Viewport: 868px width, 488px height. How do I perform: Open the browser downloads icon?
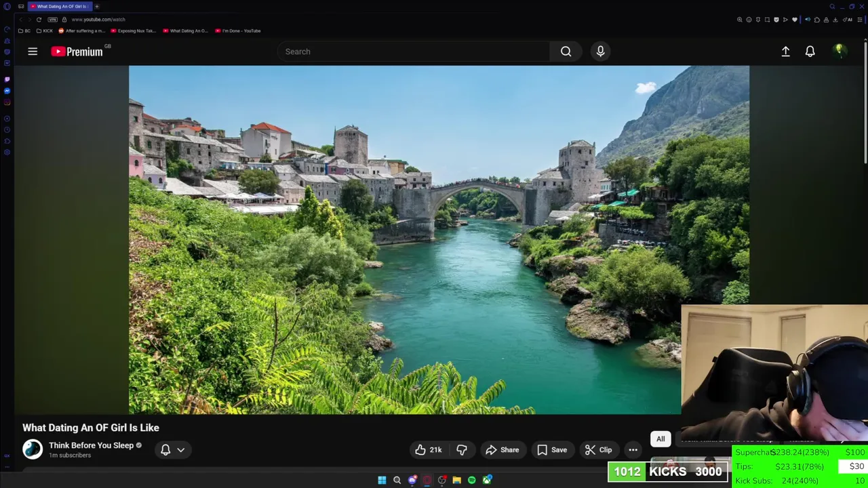(835, 20)
